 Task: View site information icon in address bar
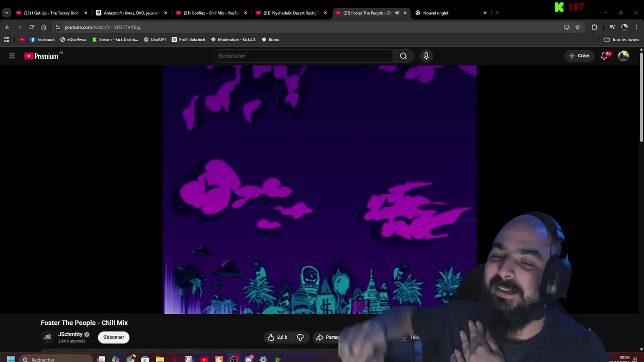point(58,27)
